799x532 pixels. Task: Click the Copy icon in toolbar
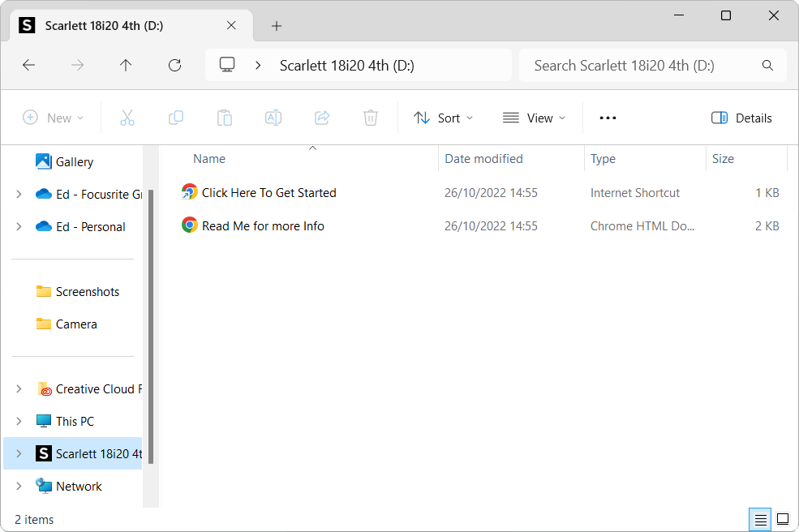point(176,118)
